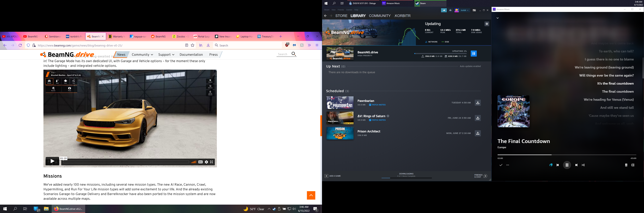Open Steam Games menu
Screen dimensions: 644x213
349,10
